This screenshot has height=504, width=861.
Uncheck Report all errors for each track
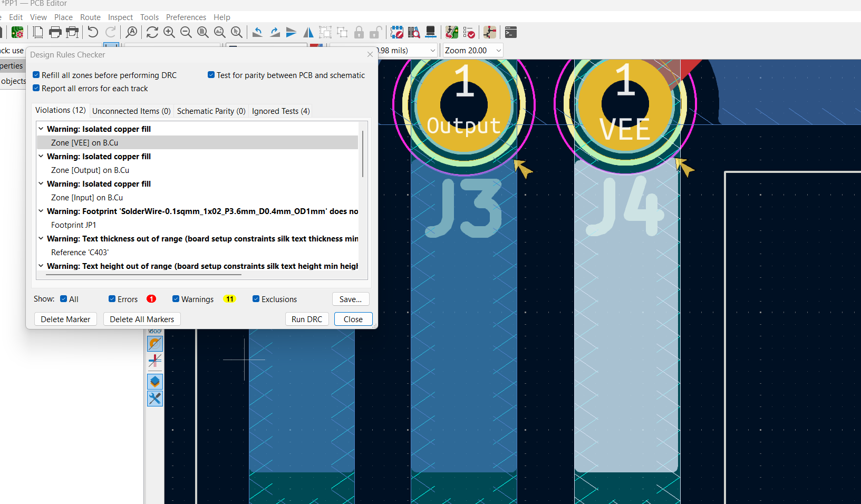[36, 88]
